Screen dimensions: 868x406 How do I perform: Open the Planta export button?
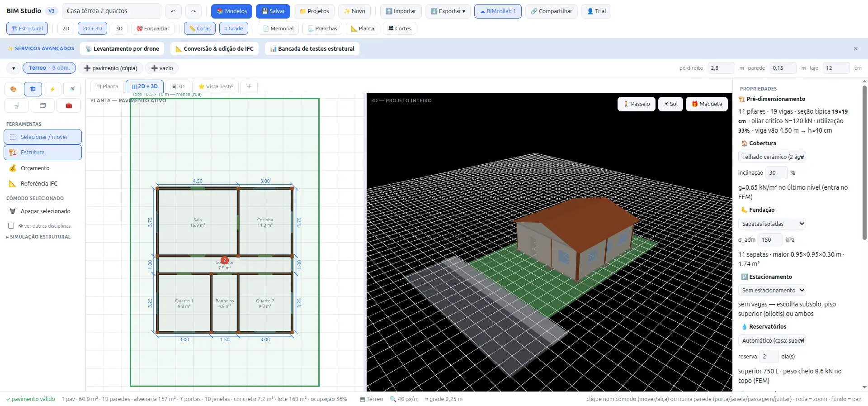click(363, 29)
